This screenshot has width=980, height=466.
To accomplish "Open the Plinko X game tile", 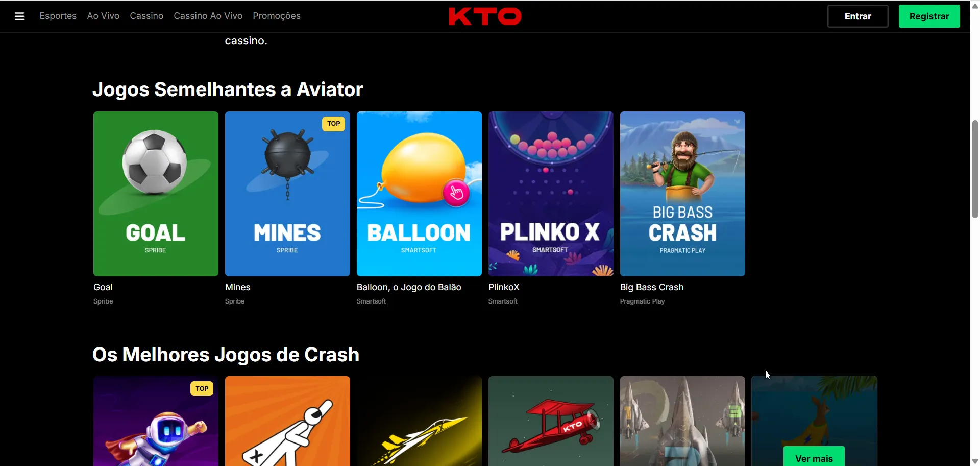I will [551, 194].
